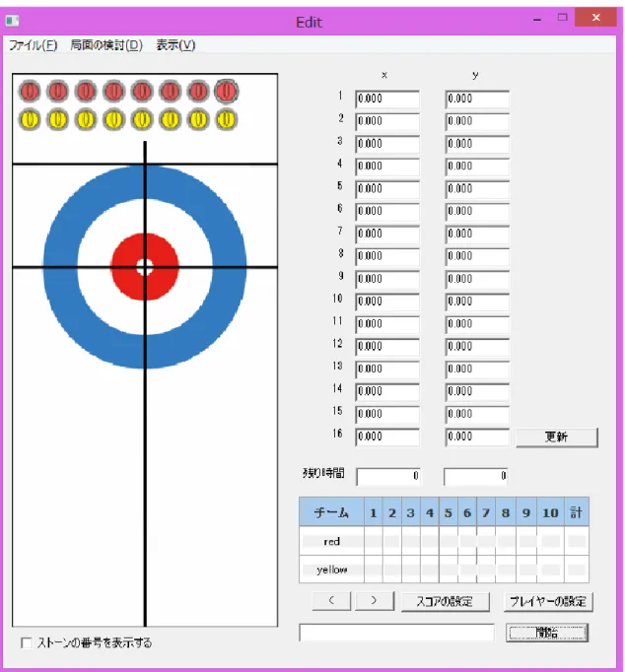Close the Edit window
Viewport: 625px width, 672px height.
(x=595, y=18)
